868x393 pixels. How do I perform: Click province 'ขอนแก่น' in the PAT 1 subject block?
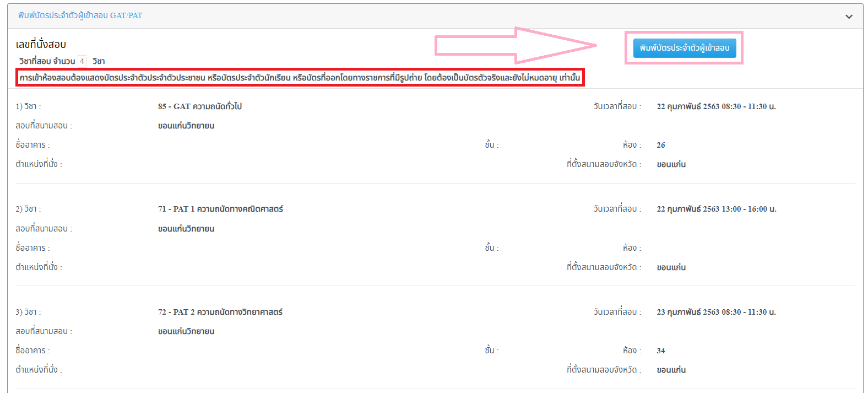pos(671,267)
